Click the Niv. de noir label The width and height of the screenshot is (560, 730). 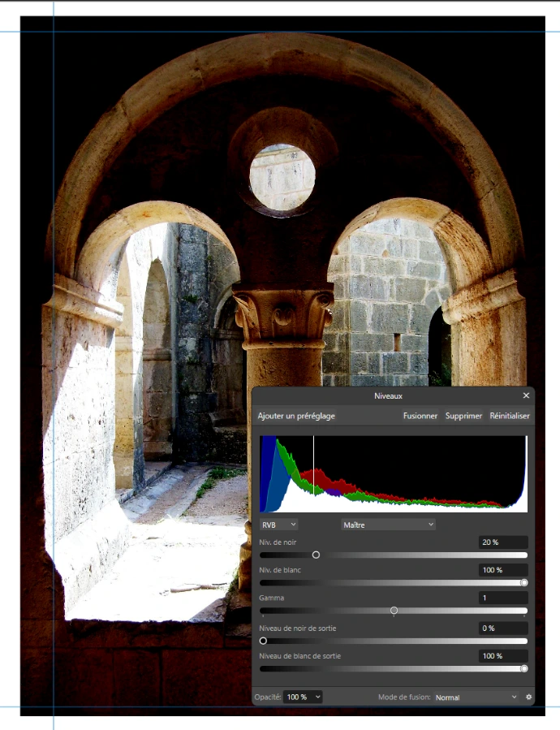(x=278, y=542)
